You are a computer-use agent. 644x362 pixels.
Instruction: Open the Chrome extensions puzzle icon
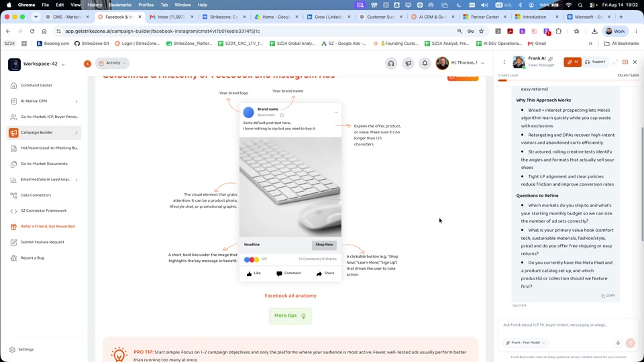[x=559, y=32]
